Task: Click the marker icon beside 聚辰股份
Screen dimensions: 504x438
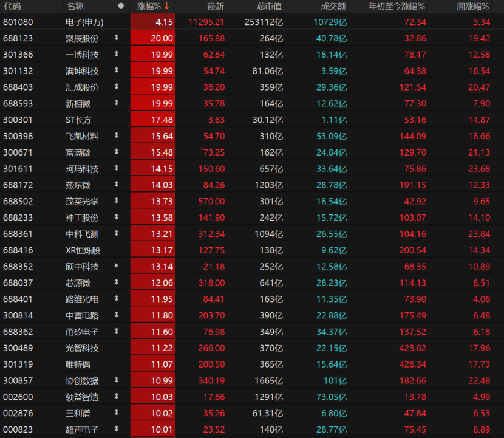Action: click(x=117, y=38)
